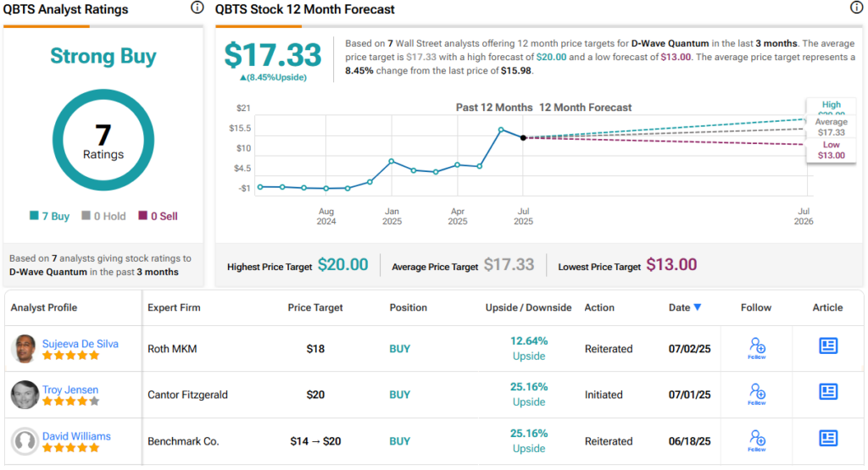Click the 06/18/25 date cell

689,441
